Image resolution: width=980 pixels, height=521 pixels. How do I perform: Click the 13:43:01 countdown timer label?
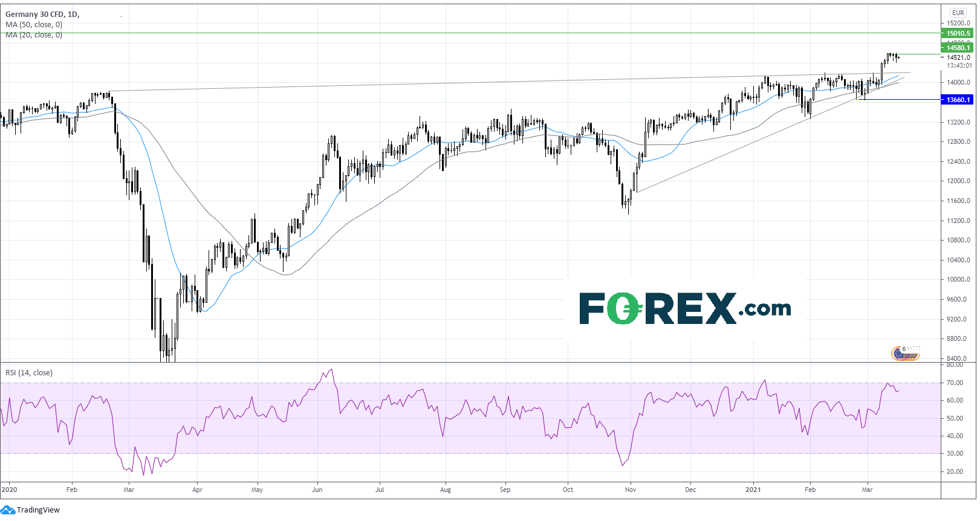point(959,65)
